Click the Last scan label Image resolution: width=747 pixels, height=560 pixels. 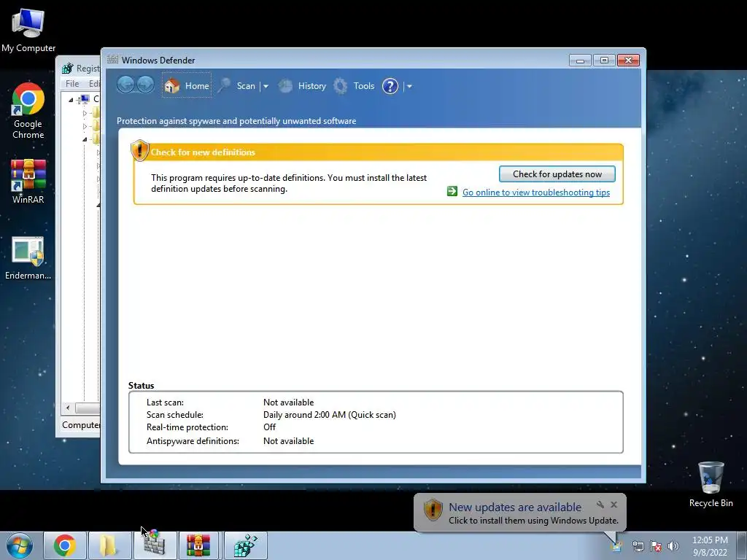pyautogui.click(x=165, y=402)
